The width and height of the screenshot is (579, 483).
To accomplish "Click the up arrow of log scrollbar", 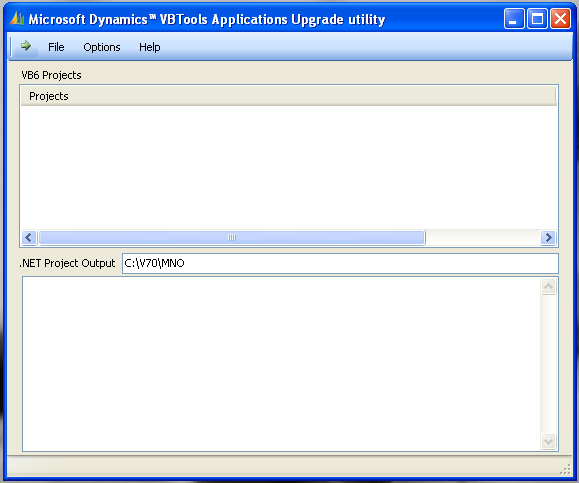I will [x=548, y=287].
